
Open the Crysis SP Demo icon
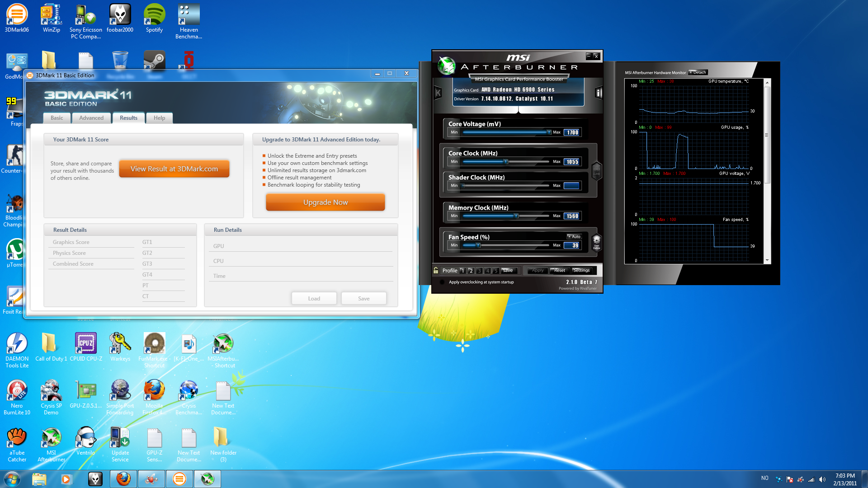coord(51,397)
